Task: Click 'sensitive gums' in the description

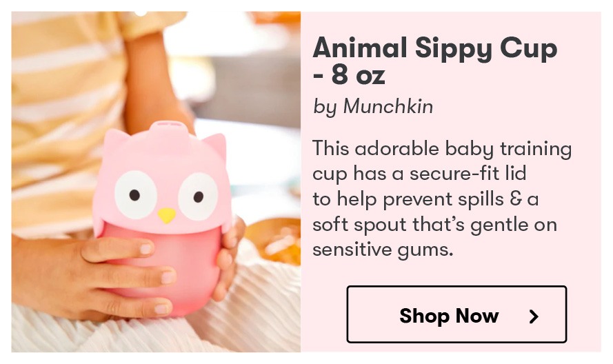Action: (383, 250)
